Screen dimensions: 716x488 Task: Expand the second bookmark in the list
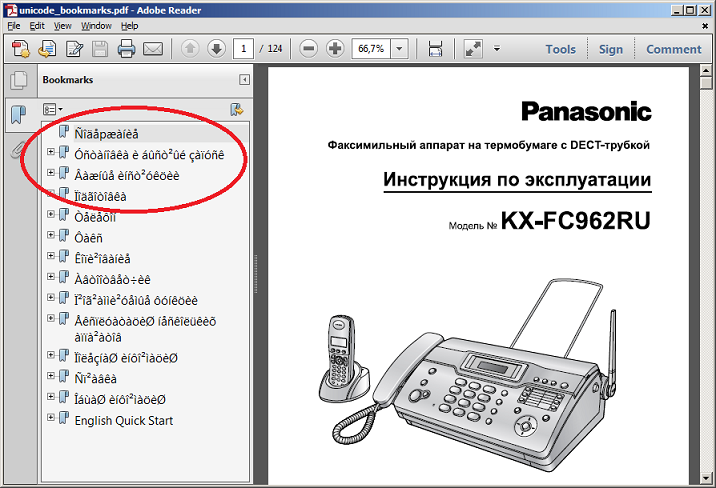(x=51, y=153)
